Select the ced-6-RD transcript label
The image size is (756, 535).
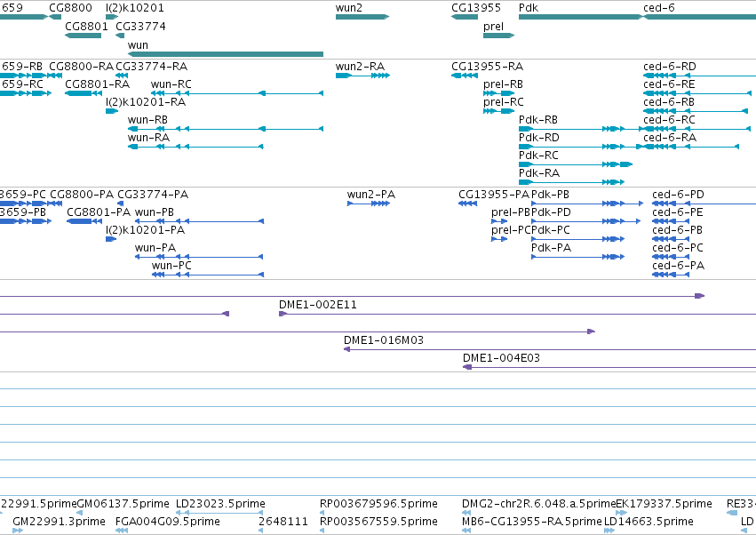tap(670, 66)
